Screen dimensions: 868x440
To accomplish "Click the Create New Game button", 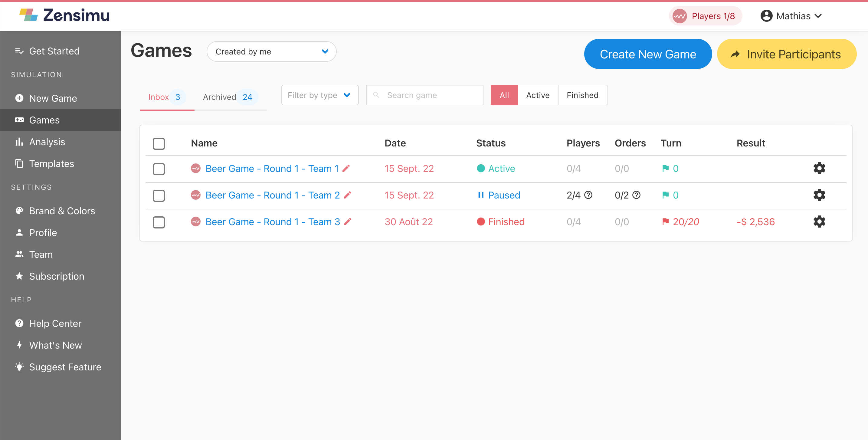I will (647, 54).
